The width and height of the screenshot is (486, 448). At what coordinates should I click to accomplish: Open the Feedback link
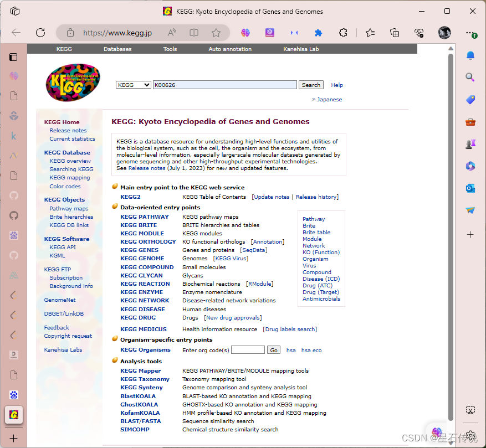coord(57,327)
